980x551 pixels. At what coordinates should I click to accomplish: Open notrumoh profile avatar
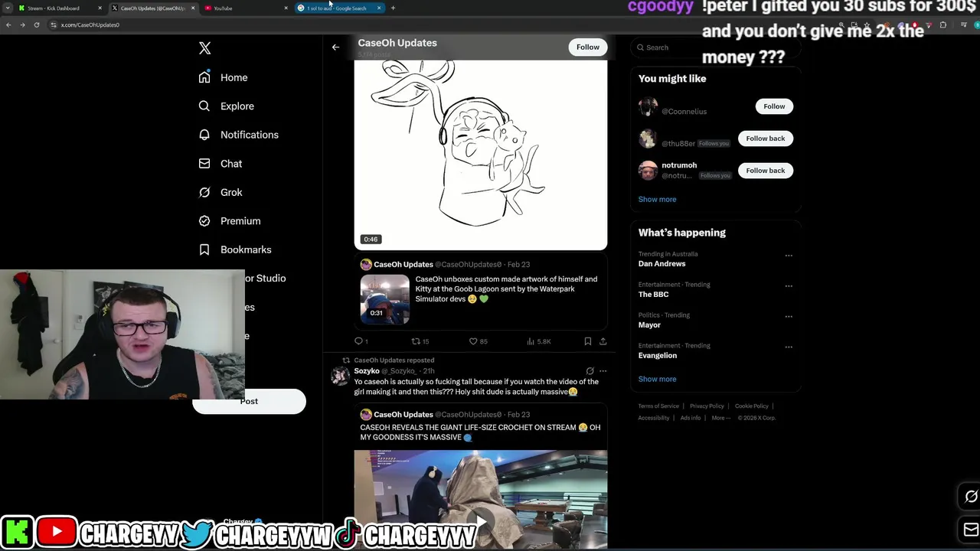[x=648, y=170]
